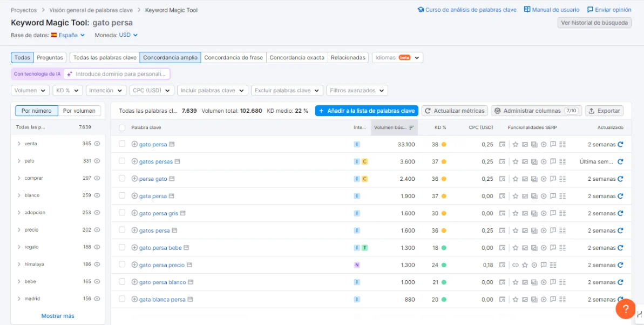Image resolution: width=644 pixels, height=325 pixels.
Task: Select the Relacionadas tab
Action: pos(348,58)
